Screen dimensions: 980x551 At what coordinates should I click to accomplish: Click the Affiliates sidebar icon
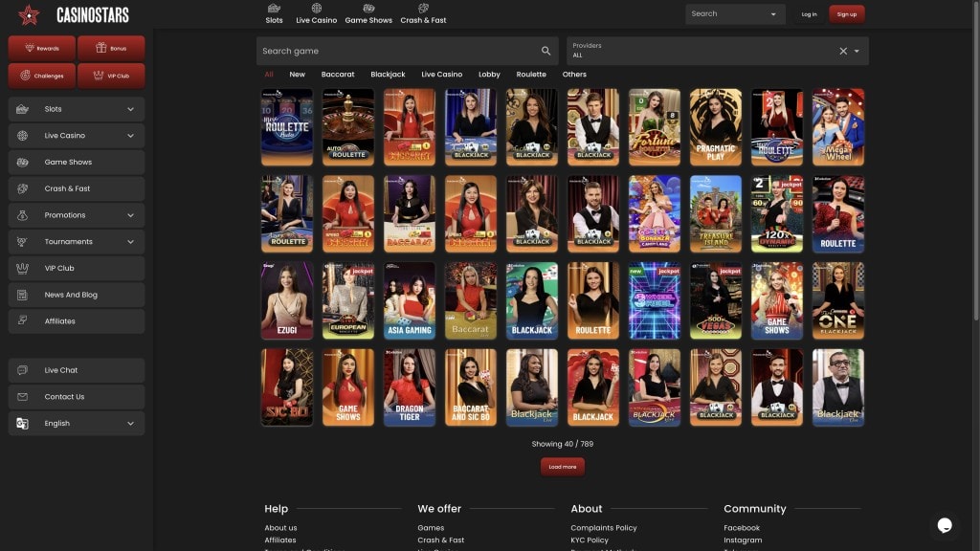click(23, 321)
